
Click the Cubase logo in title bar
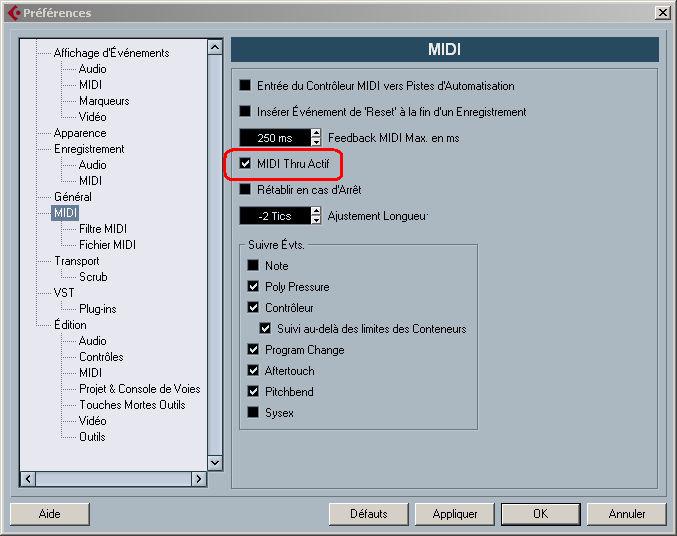click(x=14, y=13)
